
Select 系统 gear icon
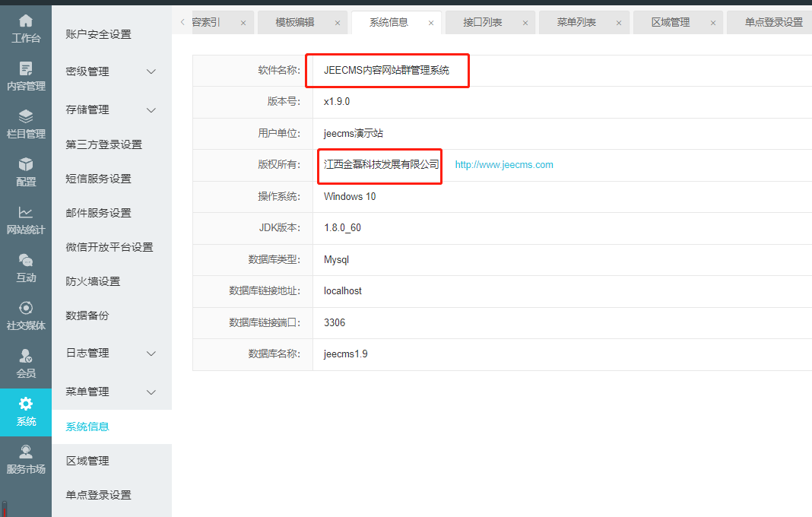[x=25, y=404]
